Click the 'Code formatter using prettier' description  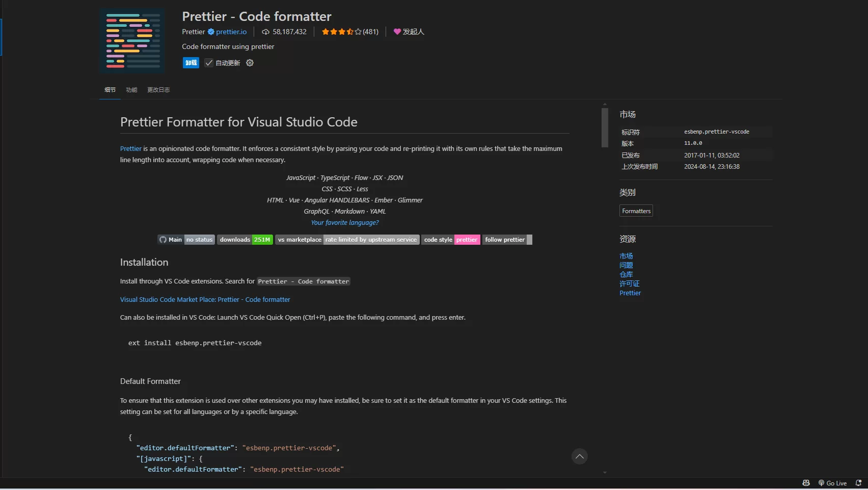coord(228,46)
